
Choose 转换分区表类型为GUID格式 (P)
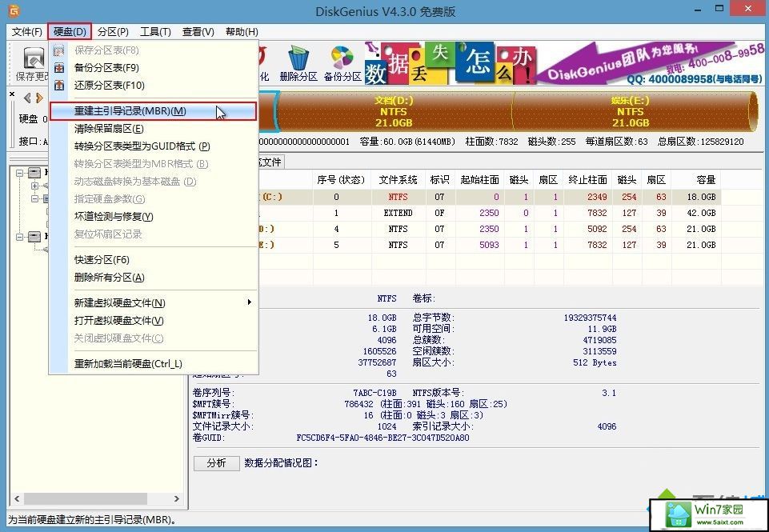coord(153,146)
